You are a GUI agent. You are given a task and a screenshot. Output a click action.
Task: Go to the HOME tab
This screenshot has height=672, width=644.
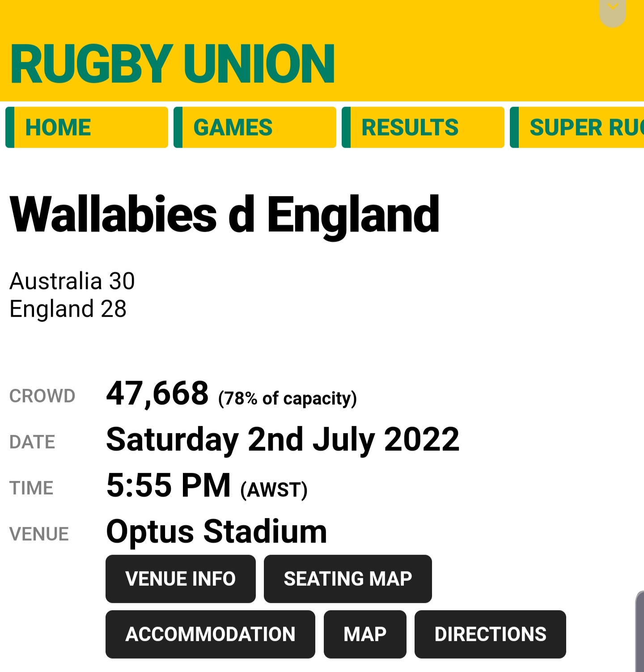[x=87, y=127]
